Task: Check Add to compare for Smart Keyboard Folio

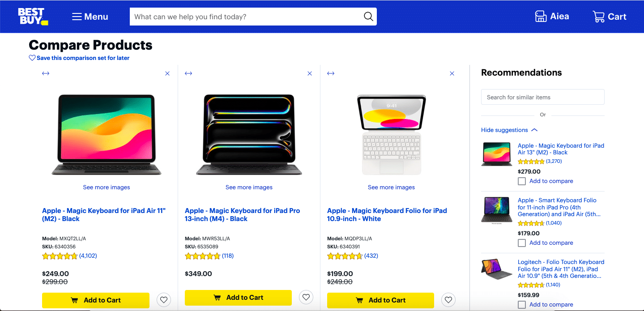Action: coord(522,243)
